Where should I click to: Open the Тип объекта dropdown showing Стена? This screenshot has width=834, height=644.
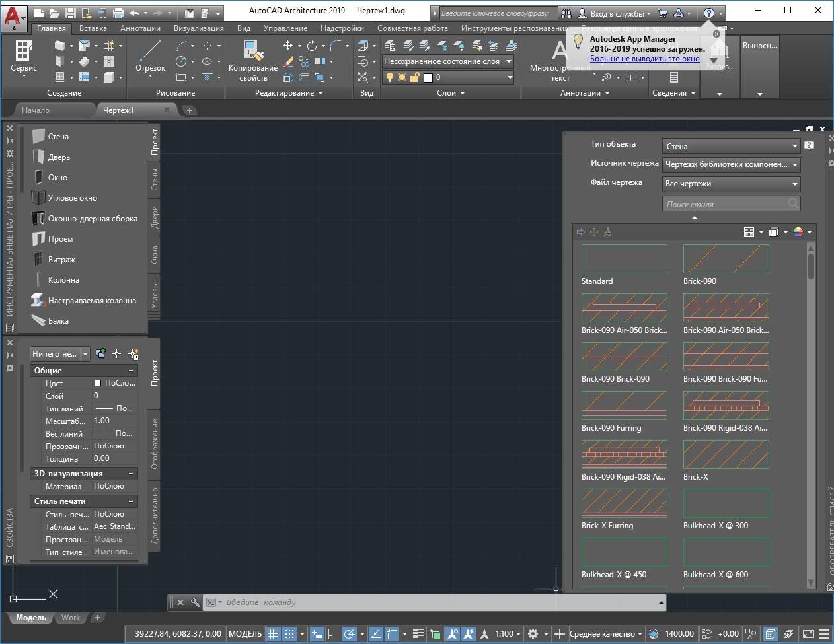pos(731,146)
